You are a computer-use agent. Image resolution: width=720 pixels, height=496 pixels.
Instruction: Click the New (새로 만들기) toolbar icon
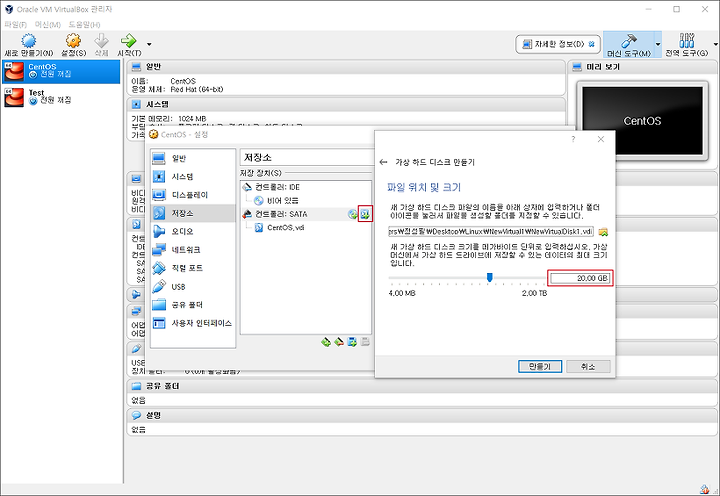(x=28, y=41)
